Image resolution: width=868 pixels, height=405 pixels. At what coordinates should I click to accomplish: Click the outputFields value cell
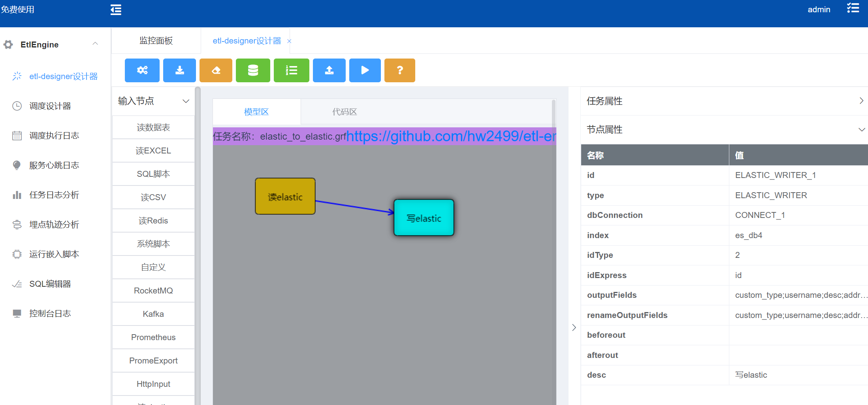pyautogui.click(x=798, y=295)
